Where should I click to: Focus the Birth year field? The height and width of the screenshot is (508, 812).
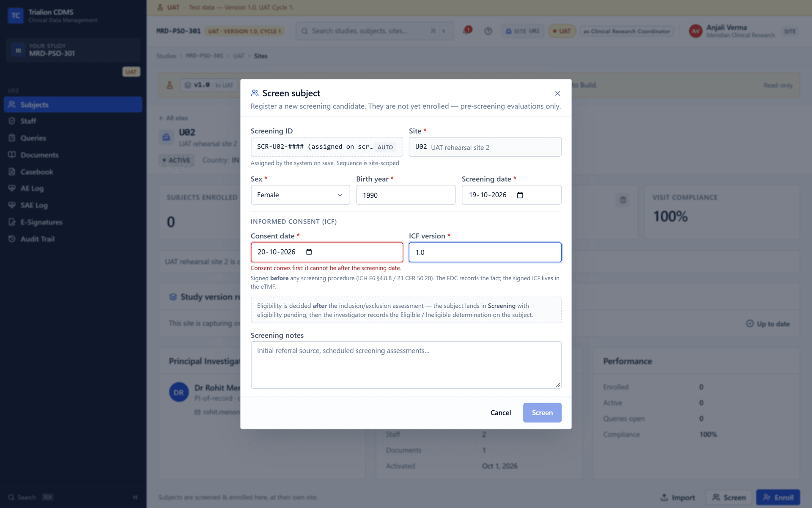coord(406,195)
